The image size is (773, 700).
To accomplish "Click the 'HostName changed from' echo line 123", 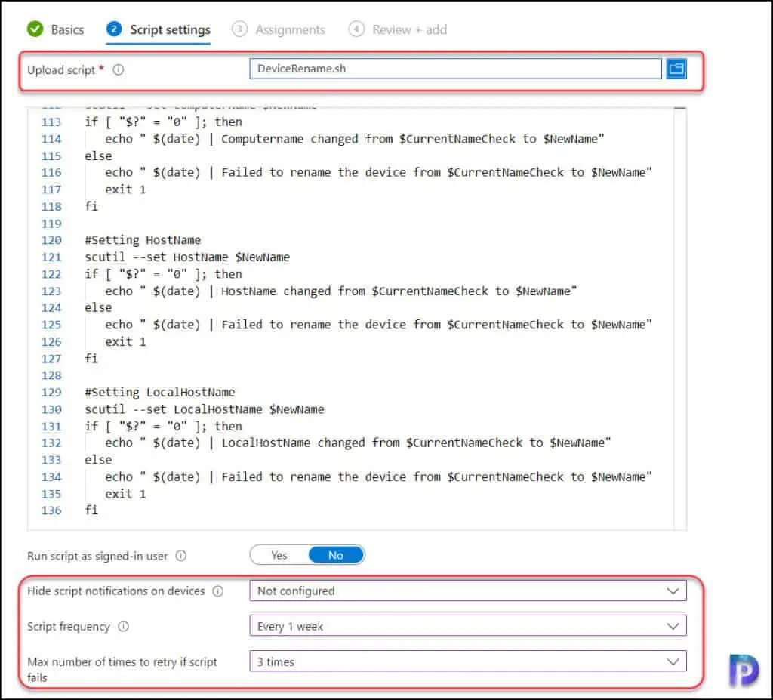I will (x=340, y=291).
